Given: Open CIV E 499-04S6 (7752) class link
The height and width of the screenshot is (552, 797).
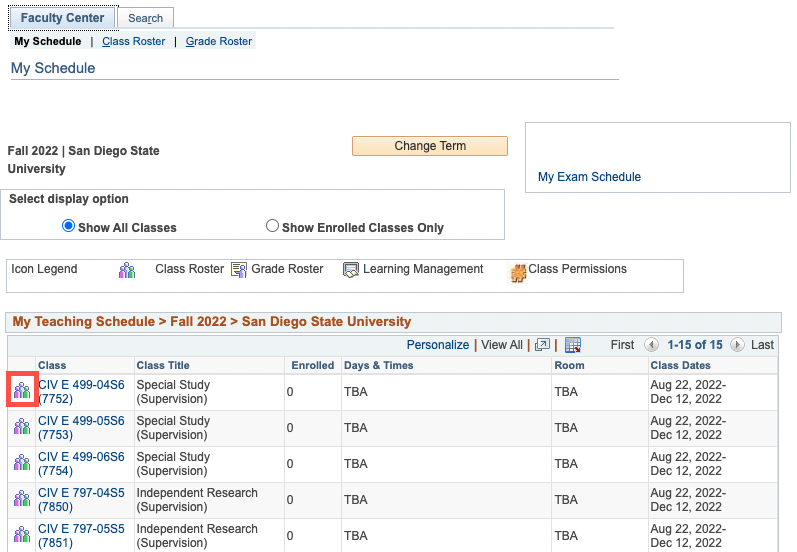Looking at the screenshot, I should tap(81, 392).
